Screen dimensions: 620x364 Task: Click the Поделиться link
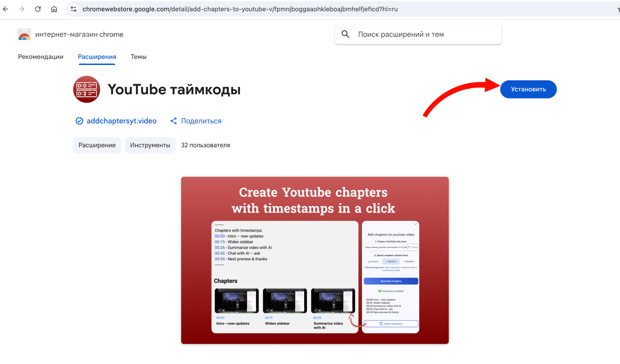click(x=201, y=121)
